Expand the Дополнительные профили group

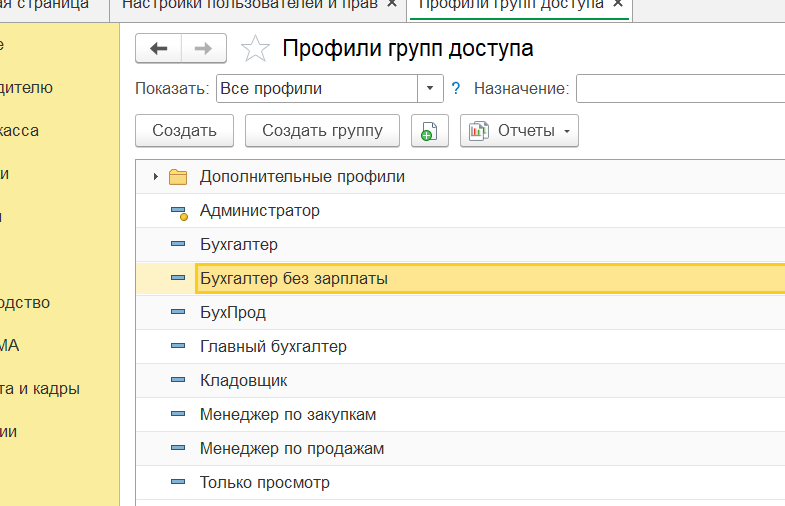click(x=155, y=177)
